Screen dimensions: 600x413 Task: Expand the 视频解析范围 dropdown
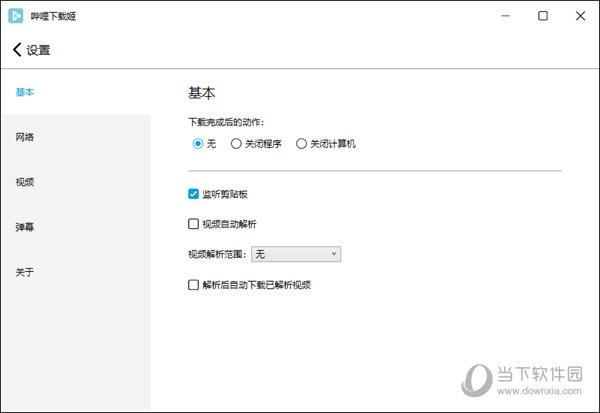click(x=296, y=254)
